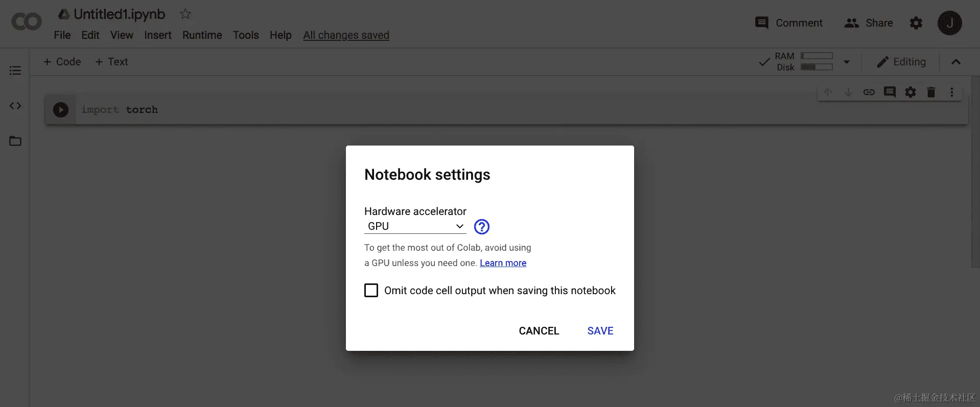Star the Untitled1.ipynb notebook
Viewport: 980px width, 407px height.
point(185,14)
